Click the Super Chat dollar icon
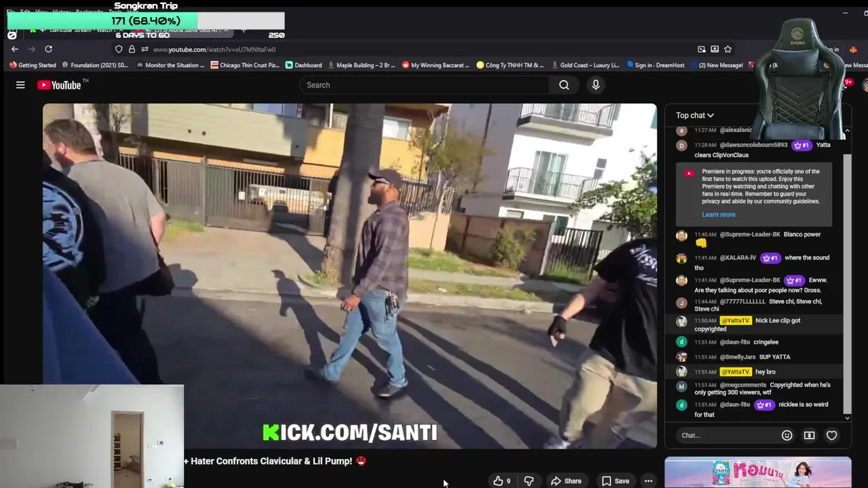 tap(809, 435)
